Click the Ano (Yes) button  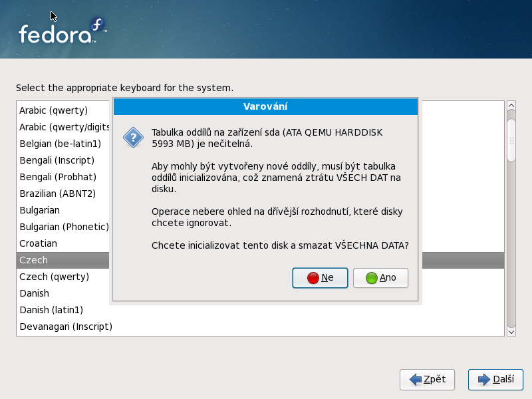pyautogui.click(x=380, y=278)
